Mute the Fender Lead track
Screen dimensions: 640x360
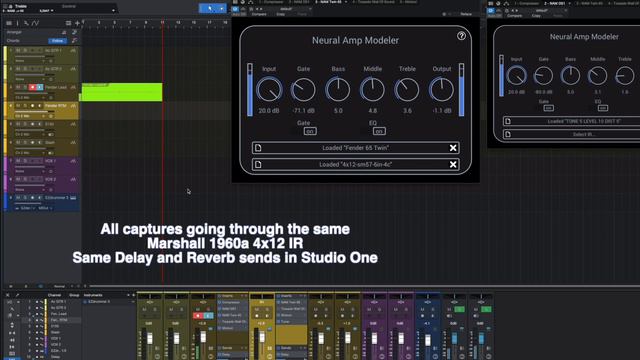(18, 87)
